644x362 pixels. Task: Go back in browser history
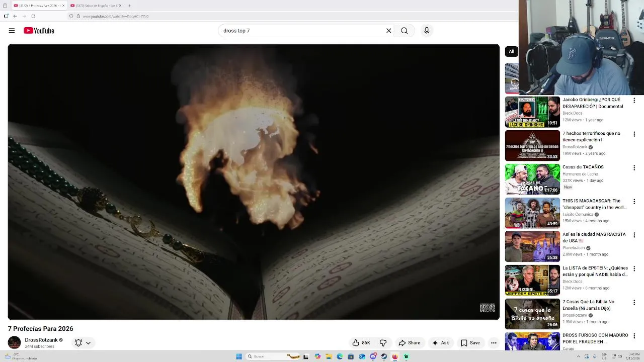pos(15,16)
